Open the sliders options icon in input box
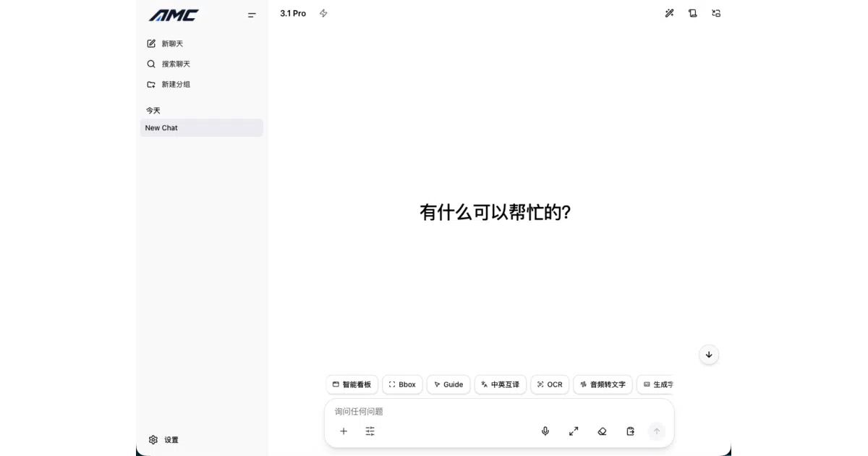Screen dimensions: 868x456 coord(370,431)
